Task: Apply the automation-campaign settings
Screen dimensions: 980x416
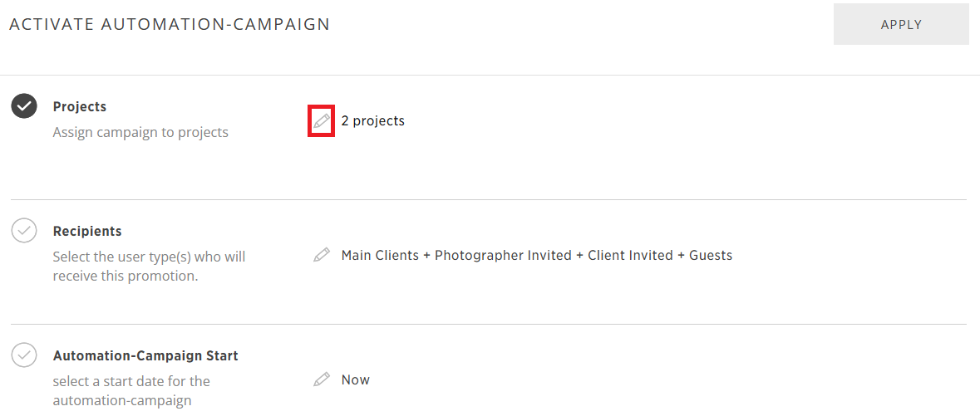Action: tap(901, 24)
